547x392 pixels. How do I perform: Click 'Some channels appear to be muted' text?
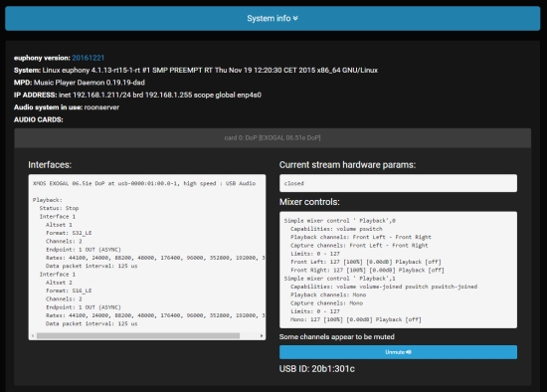click(x=336, y=337)
